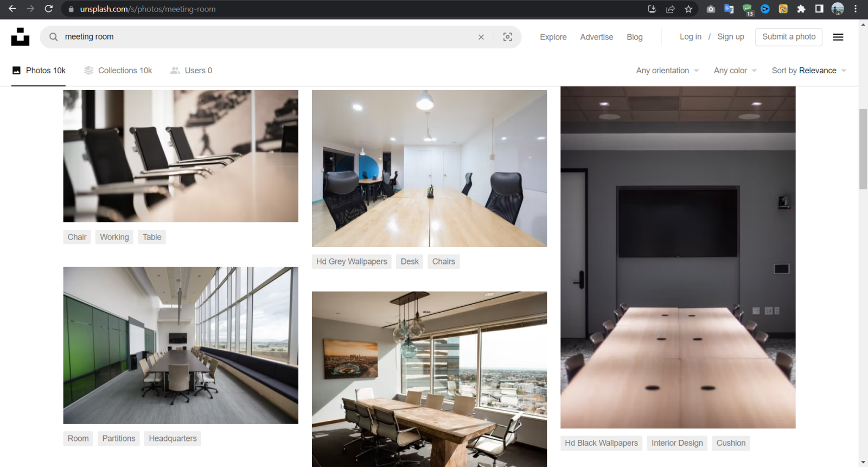Click the Hd Black Wallpapers tag
The height and width of the screenshot is (467, 868).
(601, 443)
